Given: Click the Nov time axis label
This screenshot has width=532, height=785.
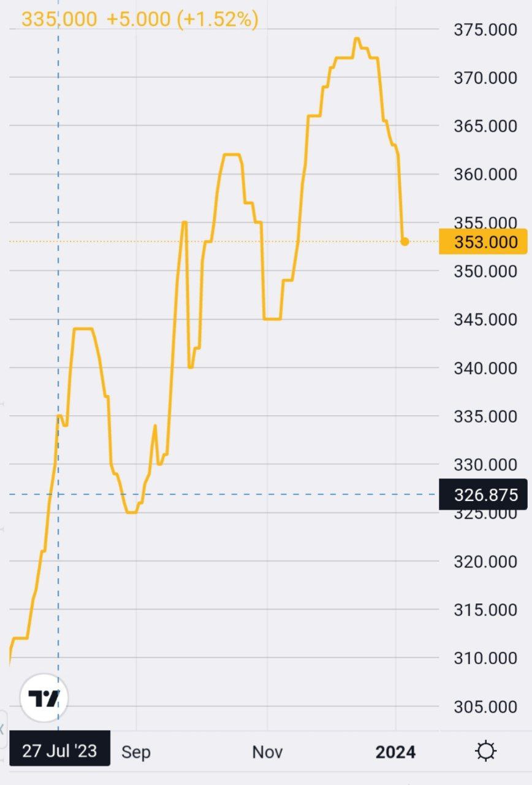Looking at the screenshot, I should (267, 752).
